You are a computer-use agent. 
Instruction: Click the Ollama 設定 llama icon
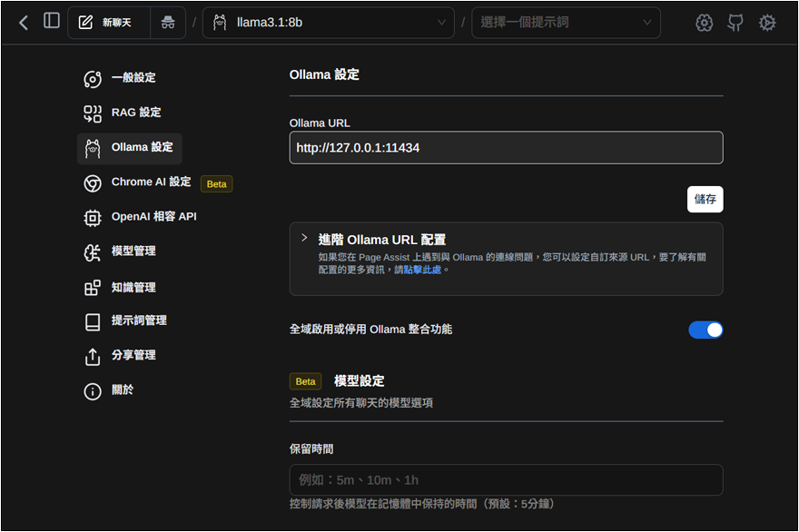pyautogui.click(x=93, y=149)
